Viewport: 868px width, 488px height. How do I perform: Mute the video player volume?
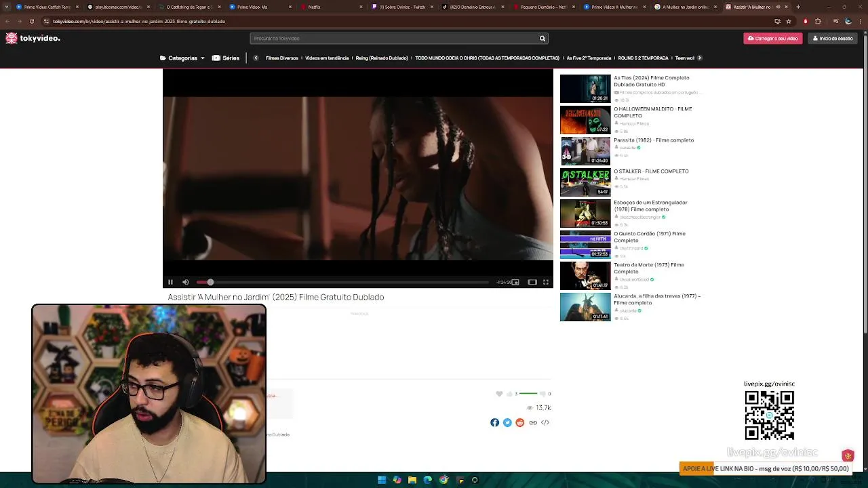point(186,282)
